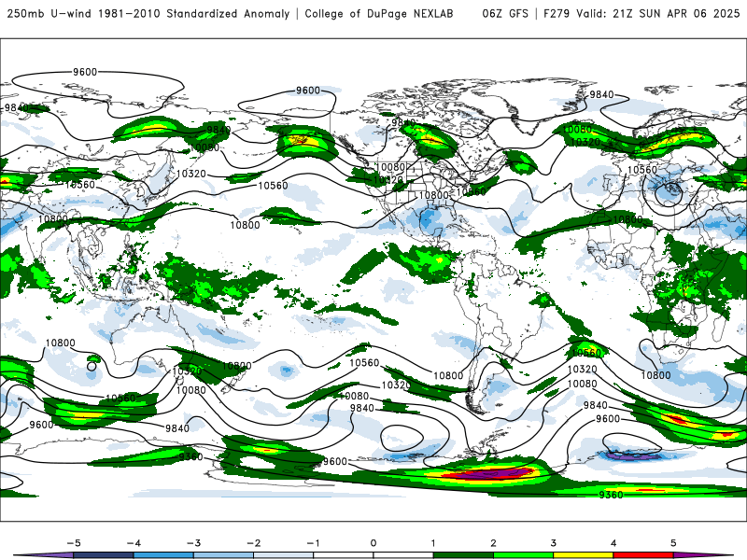Click the '9840' contour label near Greenland
The image size is (747, 560).
pyautogui.click(x=601, y=95)
